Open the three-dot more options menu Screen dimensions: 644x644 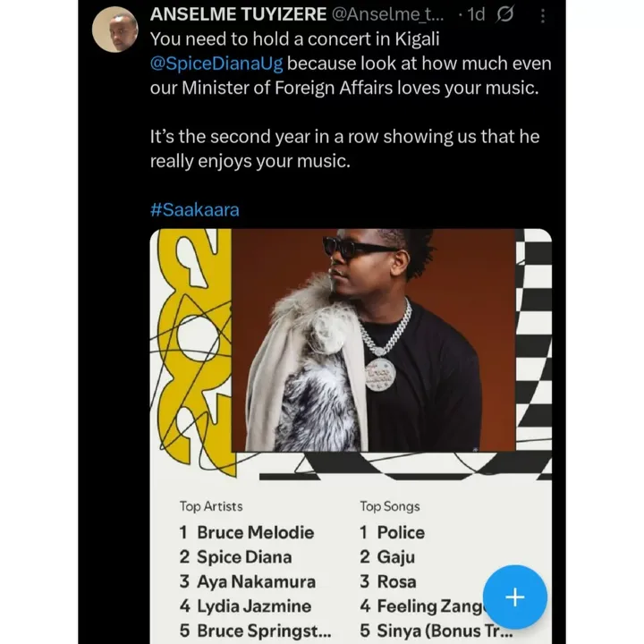click(543, 15)
